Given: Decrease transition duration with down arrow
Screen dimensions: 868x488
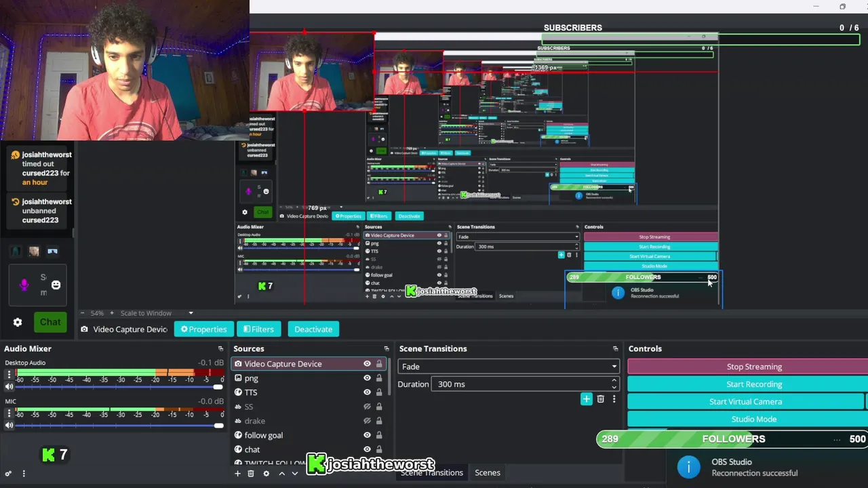Looking at the screenshot, I should [614, 388].
